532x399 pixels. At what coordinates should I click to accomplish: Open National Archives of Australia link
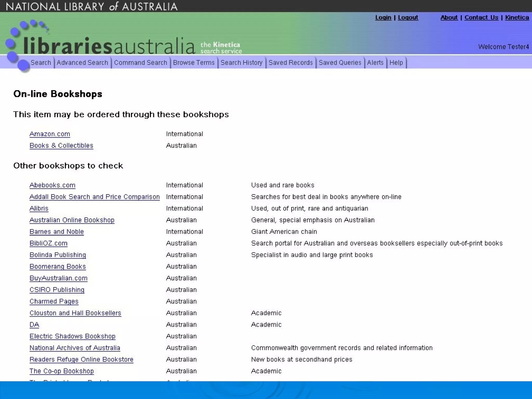pos(75,348)
